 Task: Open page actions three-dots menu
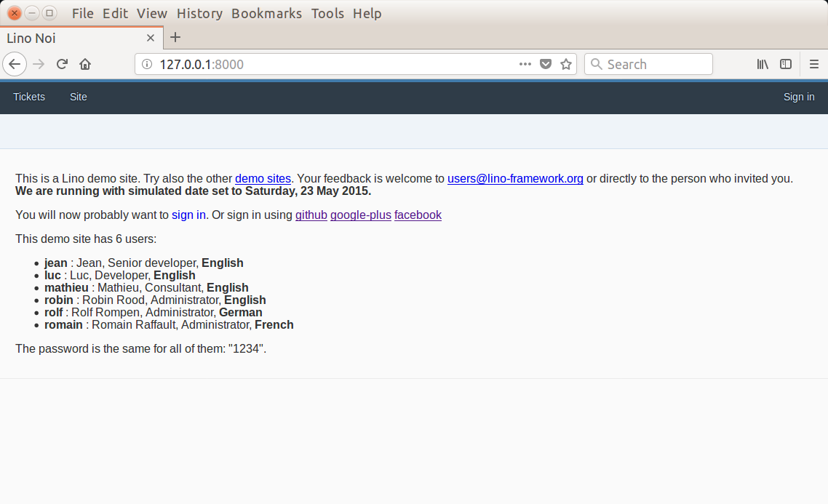point(525,65)
